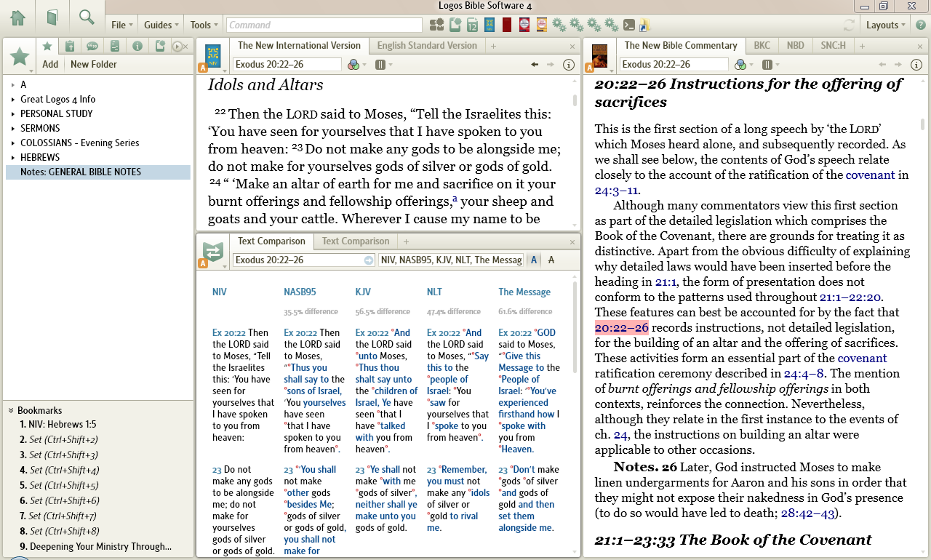
Task: Click the first gear shortcut icon
Action: 559,25
